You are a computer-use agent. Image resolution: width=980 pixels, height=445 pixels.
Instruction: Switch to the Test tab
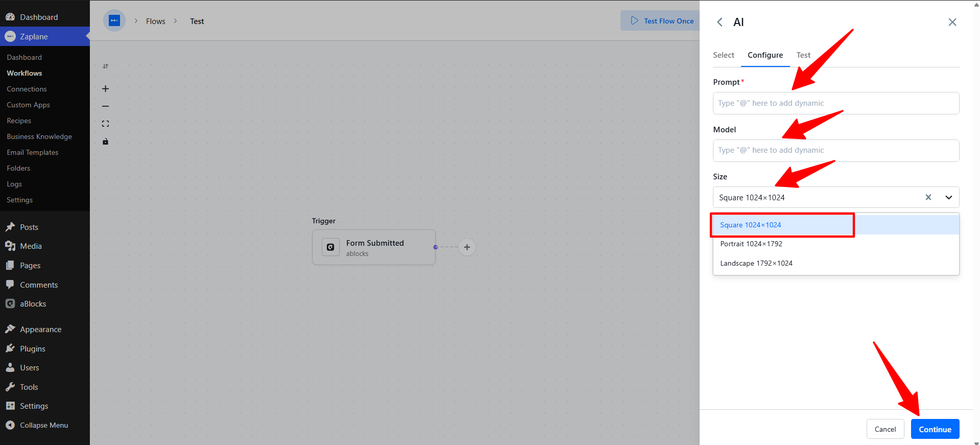coord(803,55)
